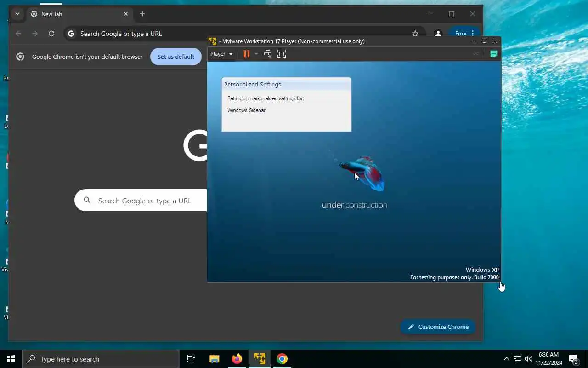This screenshot has width=588, height=368.
Task: Maximize the VMware Player window
Action: 484,41
